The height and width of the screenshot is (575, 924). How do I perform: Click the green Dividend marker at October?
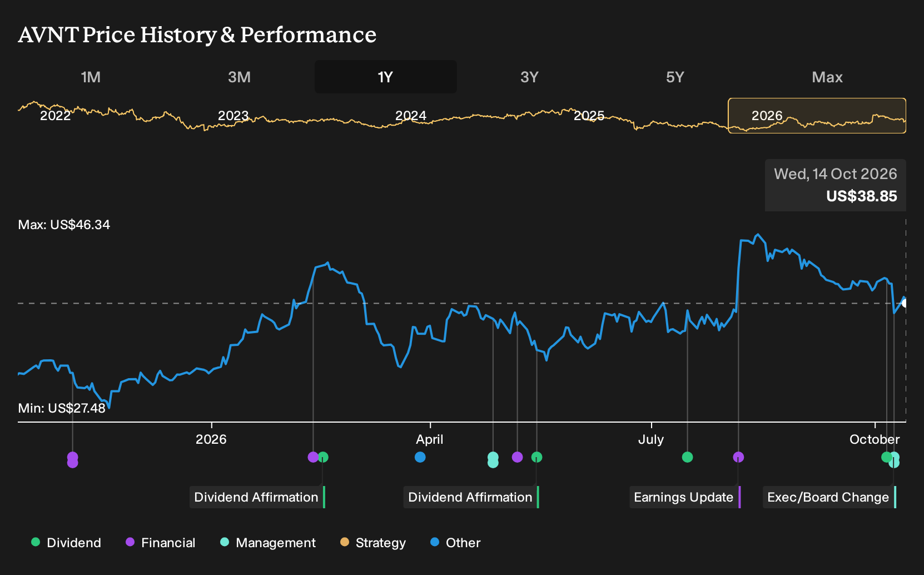[886, 457]
